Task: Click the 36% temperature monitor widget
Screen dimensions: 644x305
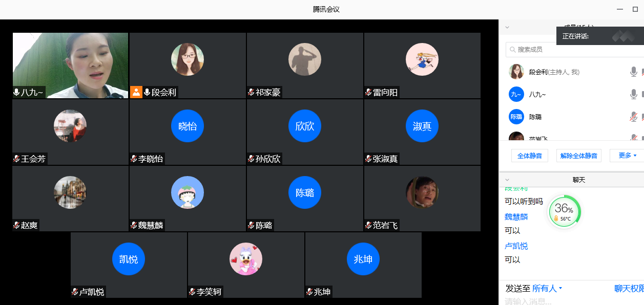Action: click(564, 211)
